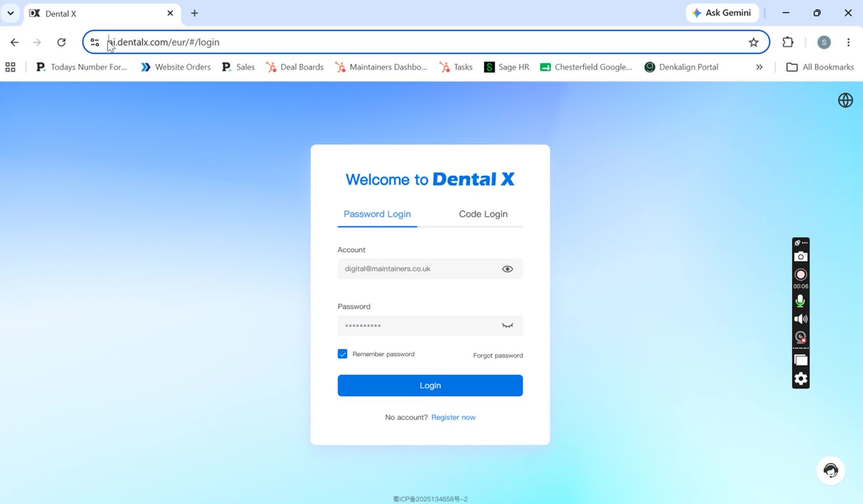Image resolution: width=863 pixels, height=504 pixels.
Task: Restore down the Chrome window
Action: [817, 13]
